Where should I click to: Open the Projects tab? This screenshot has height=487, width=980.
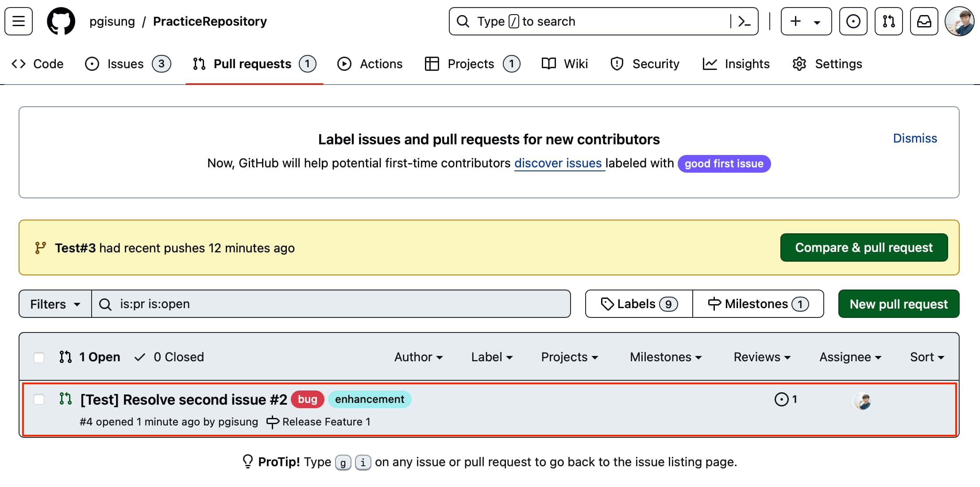[472, 64]
